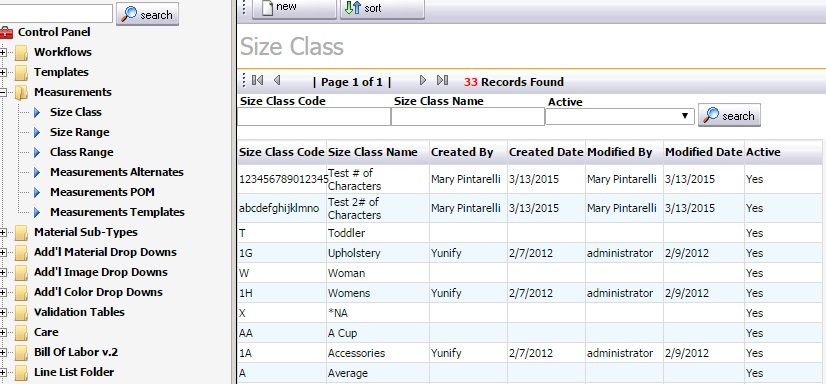This screenshot has height=384, width=826.
Task: Click the arrow icon beside Measurements POM
Action: pos(37,192)
